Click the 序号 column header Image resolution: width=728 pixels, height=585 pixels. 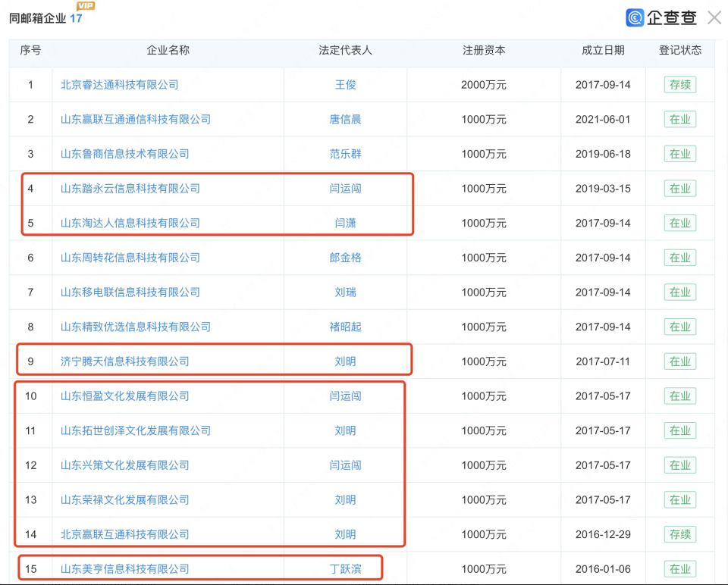click(30, 50)
